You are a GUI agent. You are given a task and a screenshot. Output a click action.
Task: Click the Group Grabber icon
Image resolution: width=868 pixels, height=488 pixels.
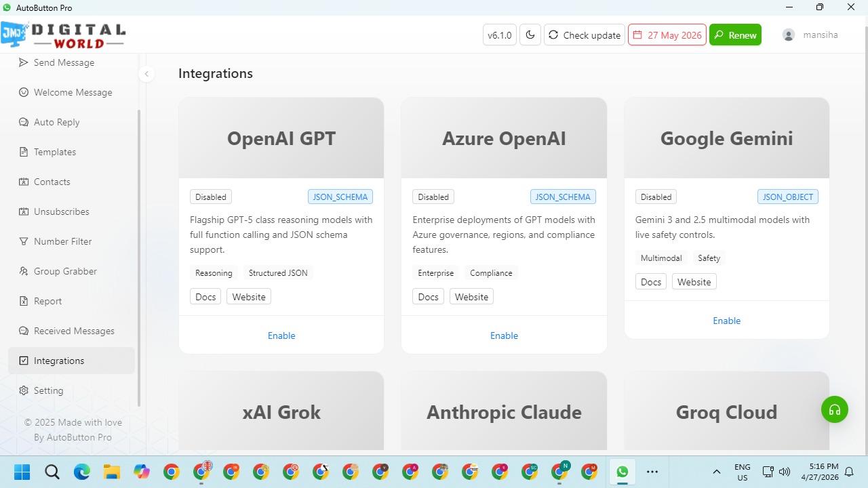click(x=24, y=271)
